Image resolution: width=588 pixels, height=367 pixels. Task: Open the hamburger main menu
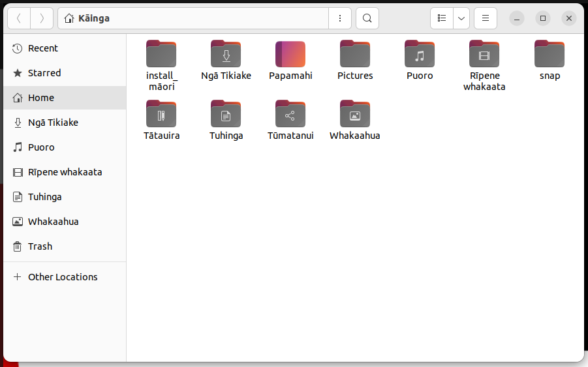tap(486, 18)
